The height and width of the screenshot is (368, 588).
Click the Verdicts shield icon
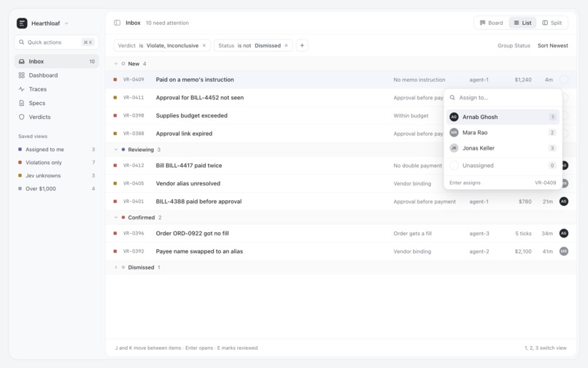(22, 117)
